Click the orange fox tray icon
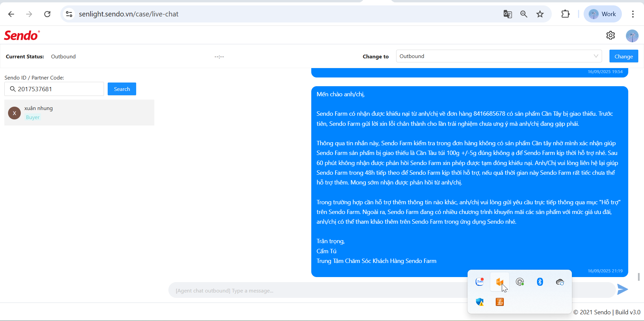The height and width of the screenshot is (321, 644). (500, 282)
